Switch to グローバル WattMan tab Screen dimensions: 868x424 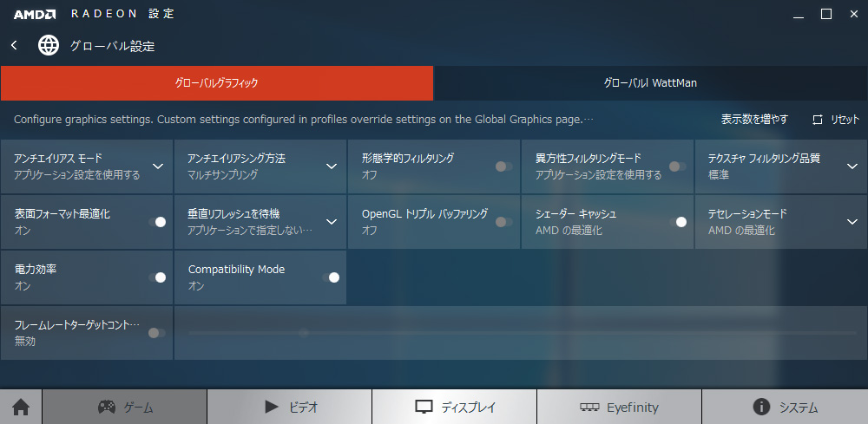[651, 83]
